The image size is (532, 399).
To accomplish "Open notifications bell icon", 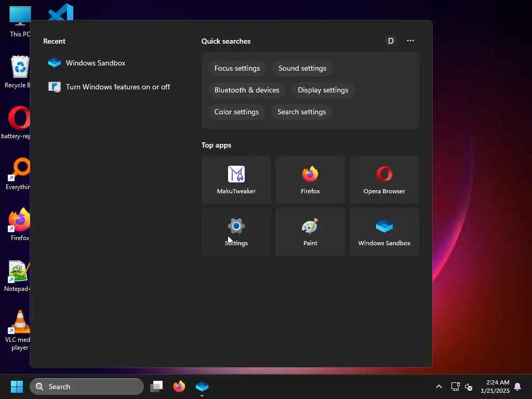I will click(x=517, y=387).
